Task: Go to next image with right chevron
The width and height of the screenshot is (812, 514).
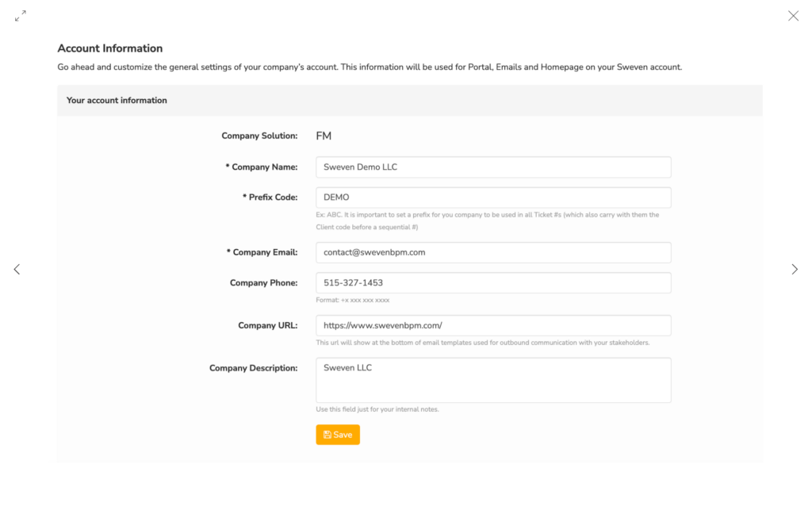Action: click(x=795, y=269)
